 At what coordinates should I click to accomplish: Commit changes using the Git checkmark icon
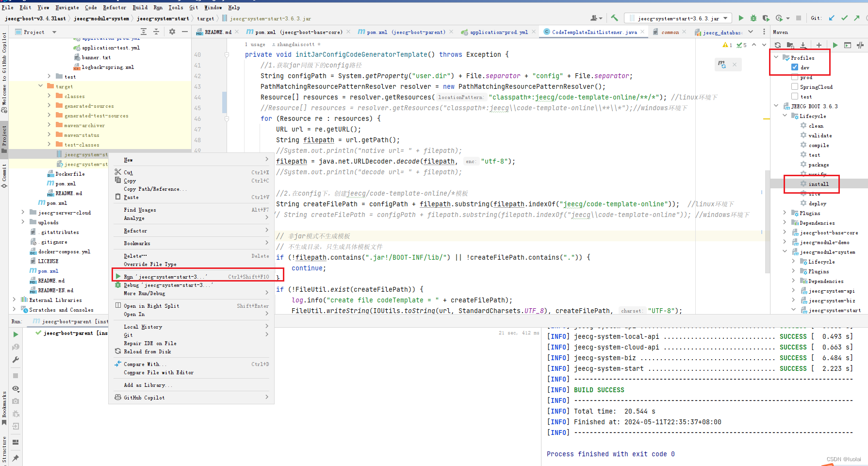coord(844,18)
